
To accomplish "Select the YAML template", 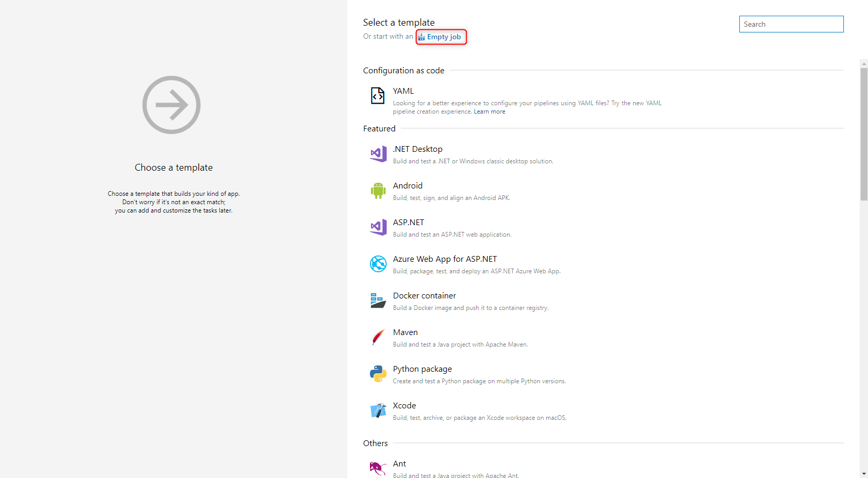I will 403,91.
